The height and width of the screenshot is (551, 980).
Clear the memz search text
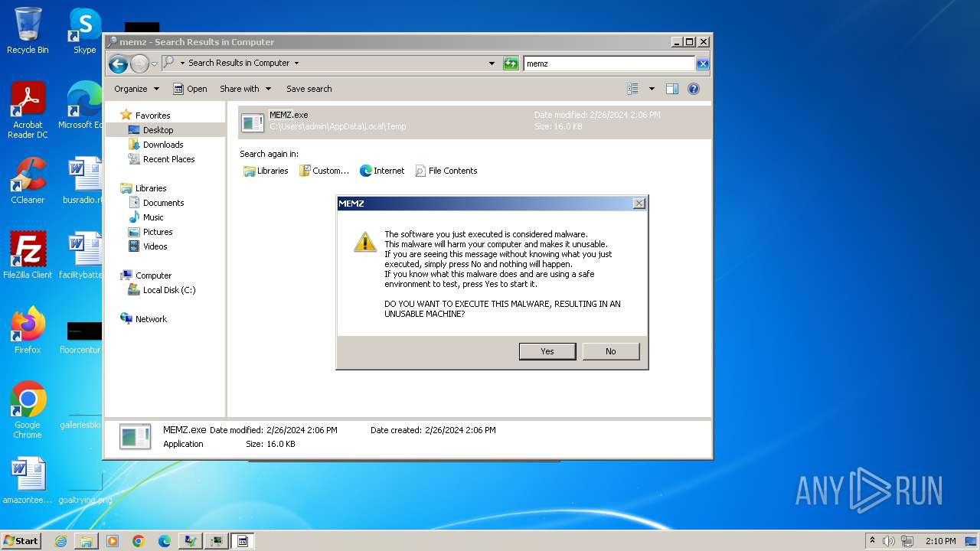[702, 64]
